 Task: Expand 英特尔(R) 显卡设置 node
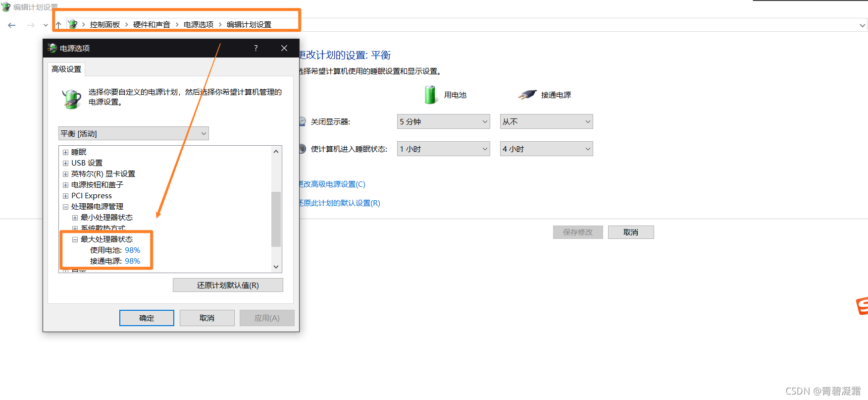click(65, 174)
